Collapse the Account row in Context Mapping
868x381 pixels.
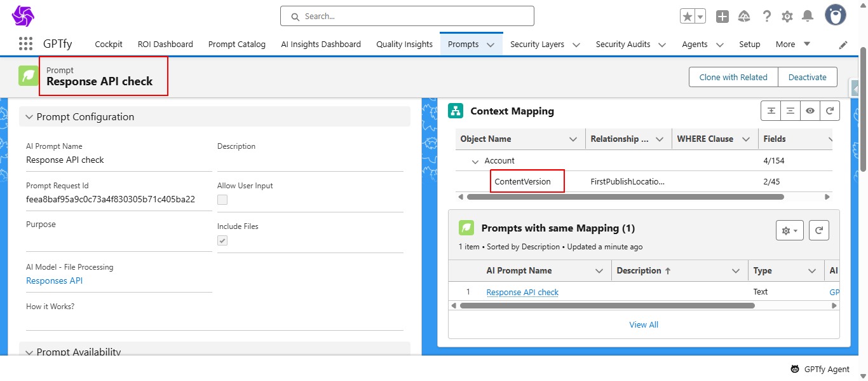point(475,161)
